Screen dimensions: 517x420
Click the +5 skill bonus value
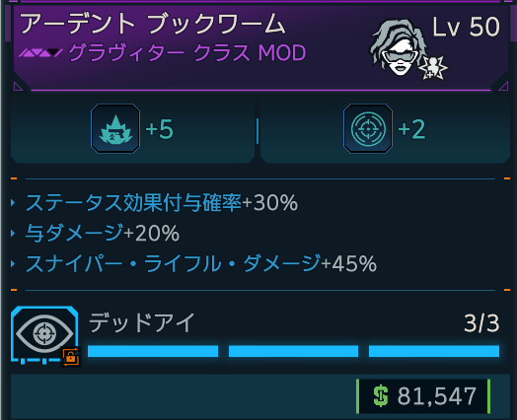[x=159, y=129]
